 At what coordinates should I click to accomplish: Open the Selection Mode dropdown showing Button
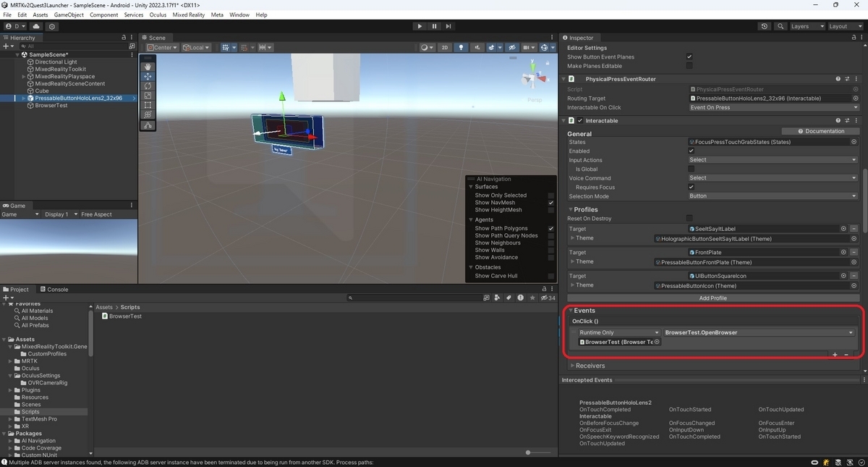pos(772,195)
